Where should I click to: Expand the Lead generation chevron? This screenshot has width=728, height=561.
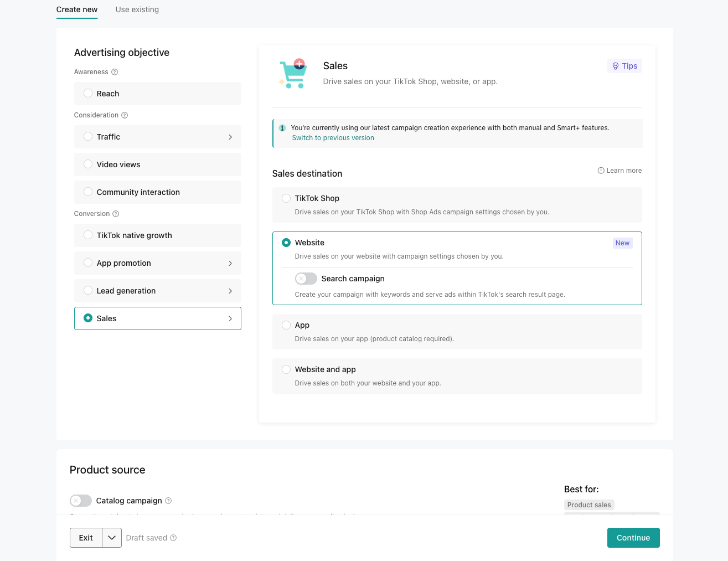click(230, 291)
